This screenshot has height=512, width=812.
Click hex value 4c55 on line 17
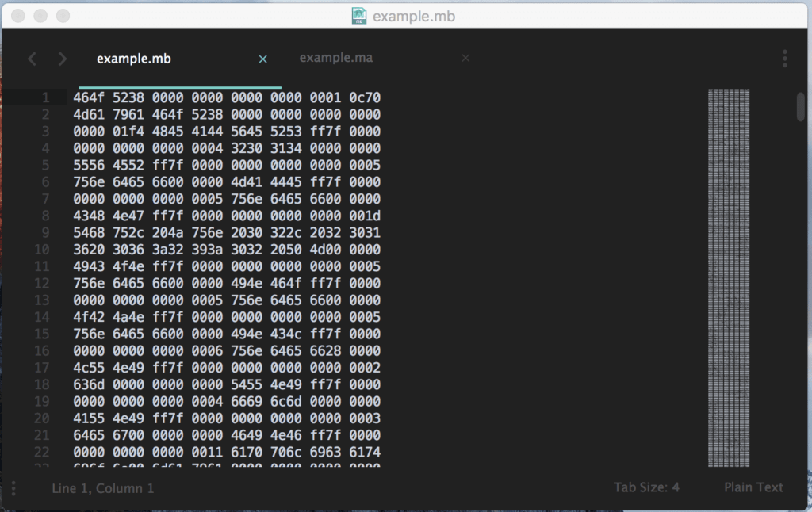(x=89, y=368)
